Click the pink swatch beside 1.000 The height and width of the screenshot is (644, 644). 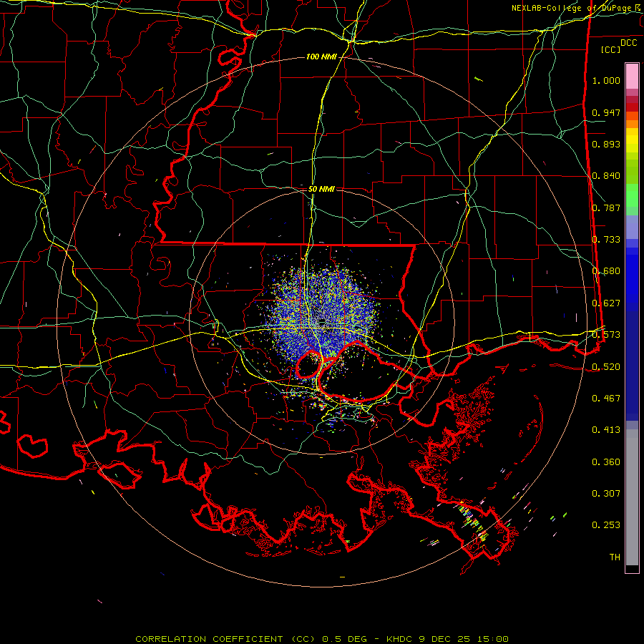[x=632, y=77]
